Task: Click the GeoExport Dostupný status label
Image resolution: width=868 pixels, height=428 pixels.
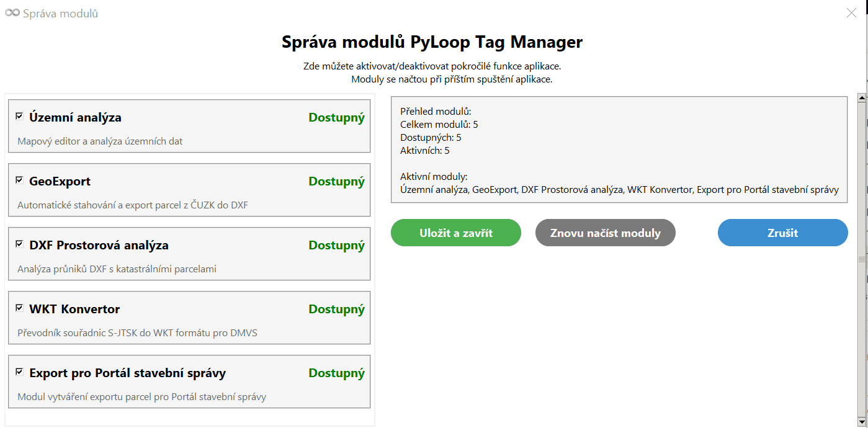Action: pos(337,182)
